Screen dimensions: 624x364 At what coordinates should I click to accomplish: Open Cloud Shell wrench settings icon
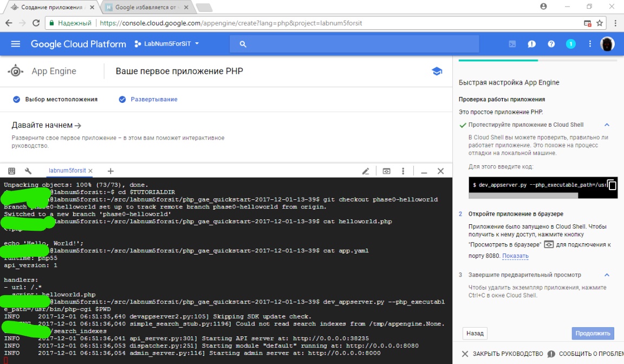pos(28,171)
